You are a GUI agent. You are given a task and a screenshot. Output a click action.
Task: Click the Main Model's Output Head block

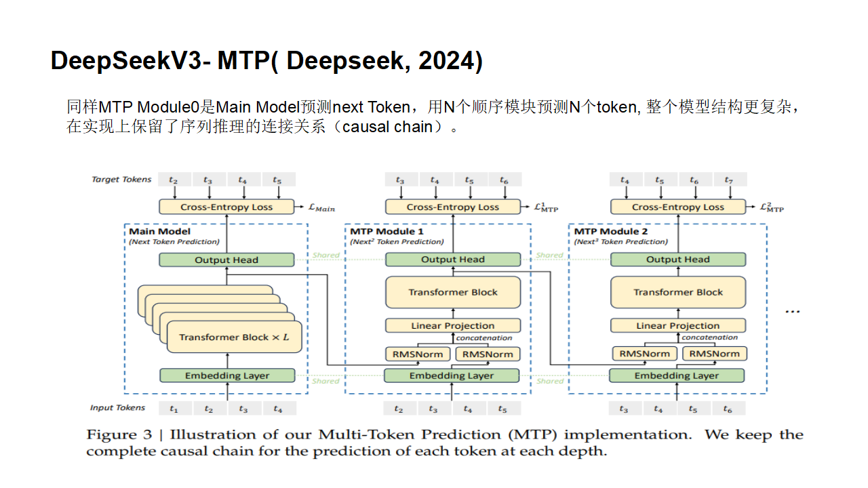(x=226, y=260)
